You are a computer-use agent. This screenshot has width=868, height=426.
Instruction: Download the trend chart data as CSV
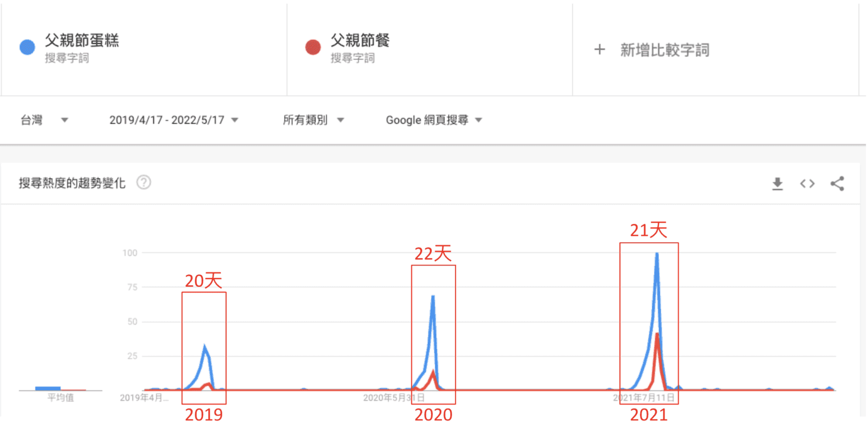click(778, 184)
